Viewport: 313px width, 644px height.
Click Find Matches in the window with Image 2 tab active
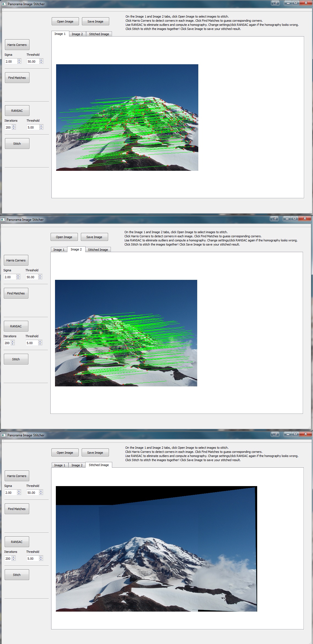[x=16, y=293]
